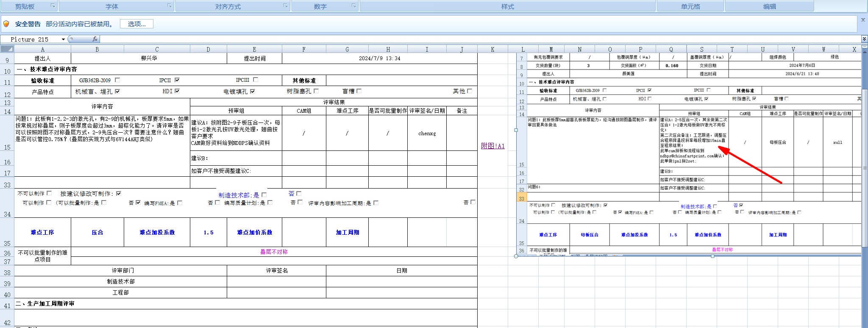The height and width of the screenshot is (328, 868).
Task: Open the 附图!A1 hyperlink
Action: point(492,146)
